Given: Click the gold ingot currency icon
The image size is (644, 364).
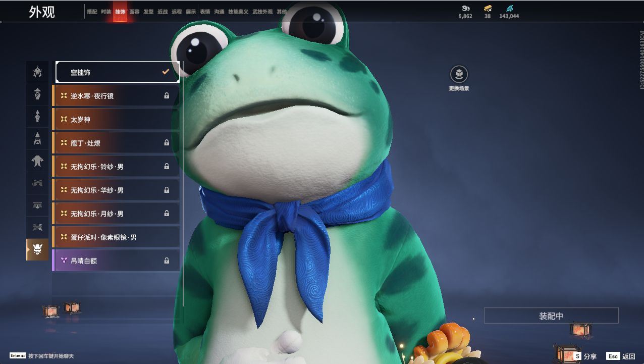Looking at the screenshot, I should [487, 9].
